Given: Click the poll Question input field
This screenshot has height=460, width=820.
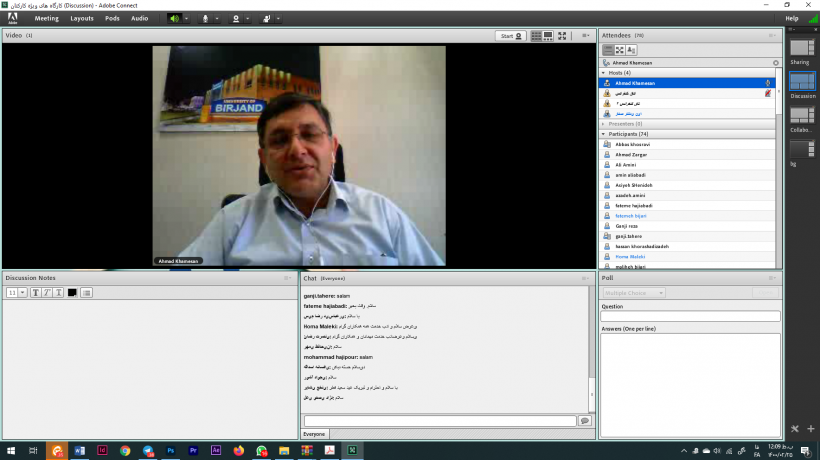Looking at the screenshot, I should click(x=690, y=316).
